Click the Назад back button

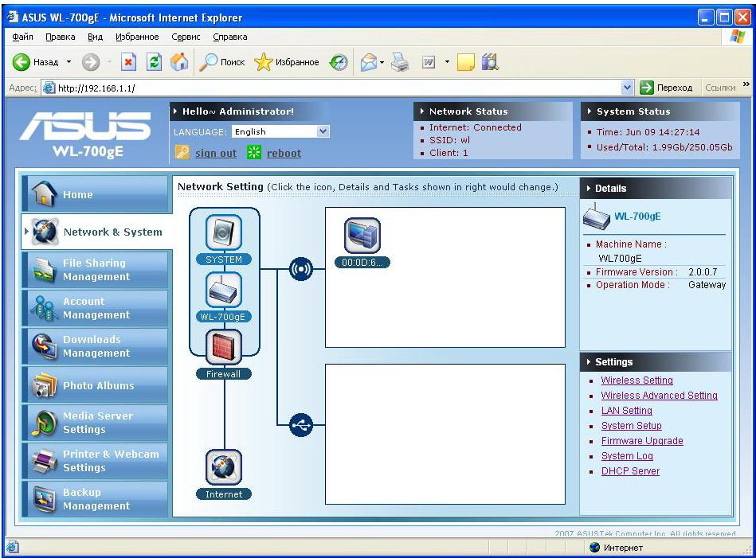click(x=35, y=62)
